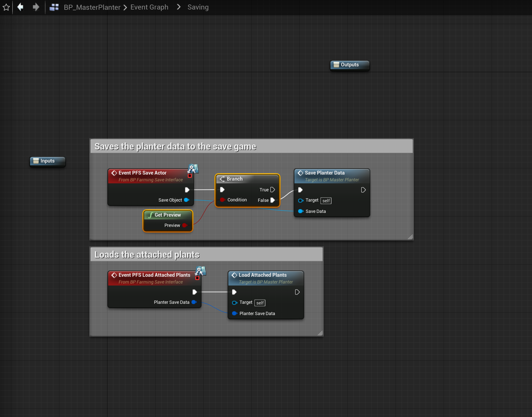Select the Load Attached Plants node title
The width and height of the screenshot is (532, 417).
pos(262,275)
